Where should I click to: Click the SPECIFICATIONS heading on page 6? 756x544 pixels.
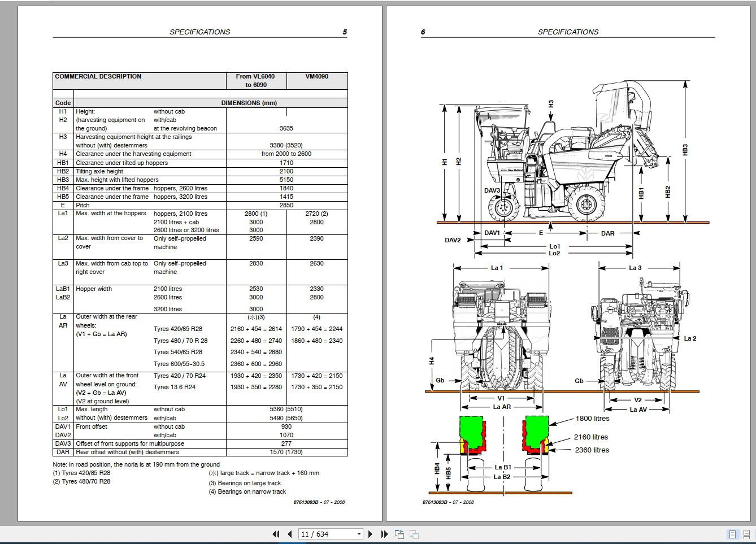(568, 32)
